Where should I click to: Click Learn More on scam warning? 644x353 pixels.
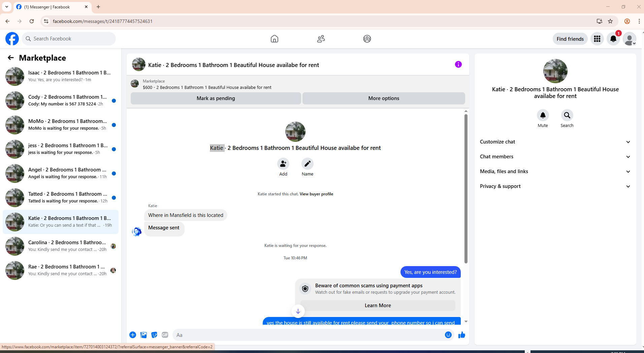tap(378, 306)
